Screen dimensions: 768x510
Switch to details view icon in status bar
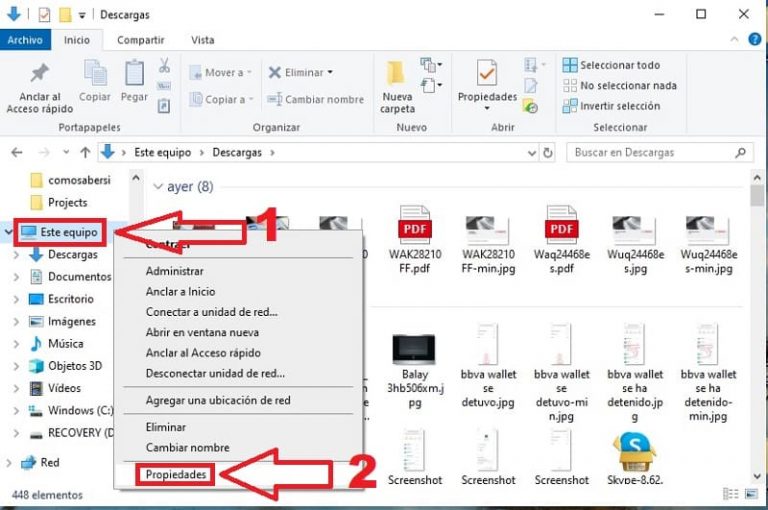click(730, 494)
